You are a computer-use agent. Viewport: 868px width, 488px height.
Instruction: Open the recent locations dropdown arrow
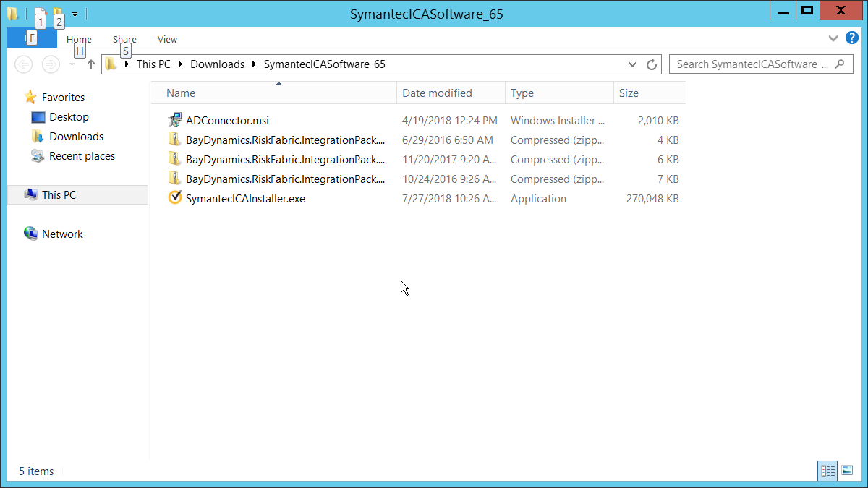click(x=72, y=64)
